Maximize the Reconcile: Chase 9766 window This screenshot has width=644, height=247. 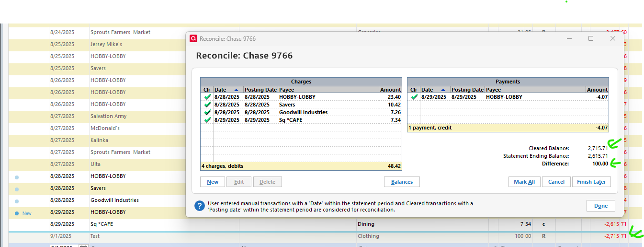pyautogui.click(x=591, y=38)
